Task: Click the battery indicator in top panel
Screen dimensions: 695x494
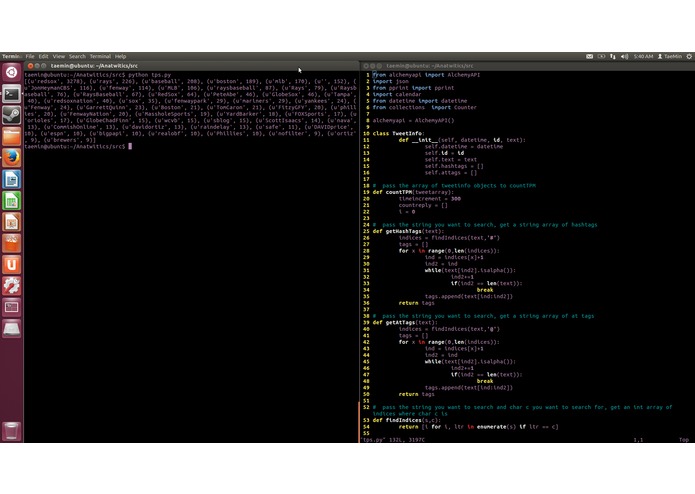Action: [x=601, y=56]
